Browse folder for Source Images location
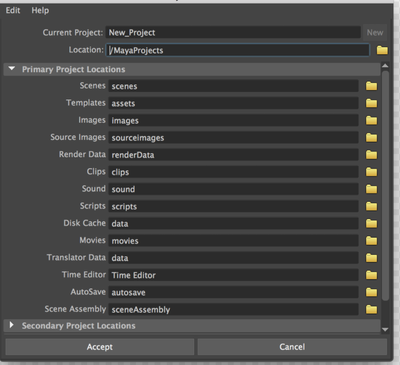 pyautogui.click(x=371, y=138)
